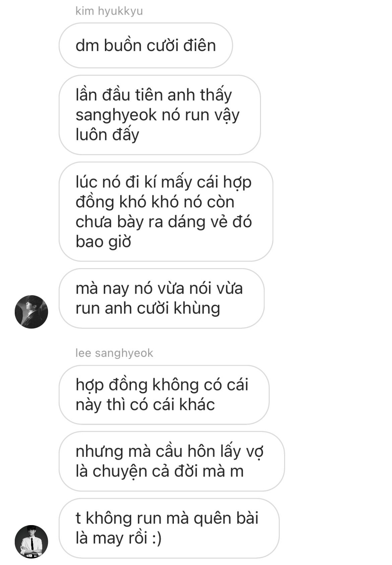Screen dimensions: 392x565
Task: Select message starting 'lúc nó đi kí mấy'
Action: pyautogui.click(x=166, y=211)
